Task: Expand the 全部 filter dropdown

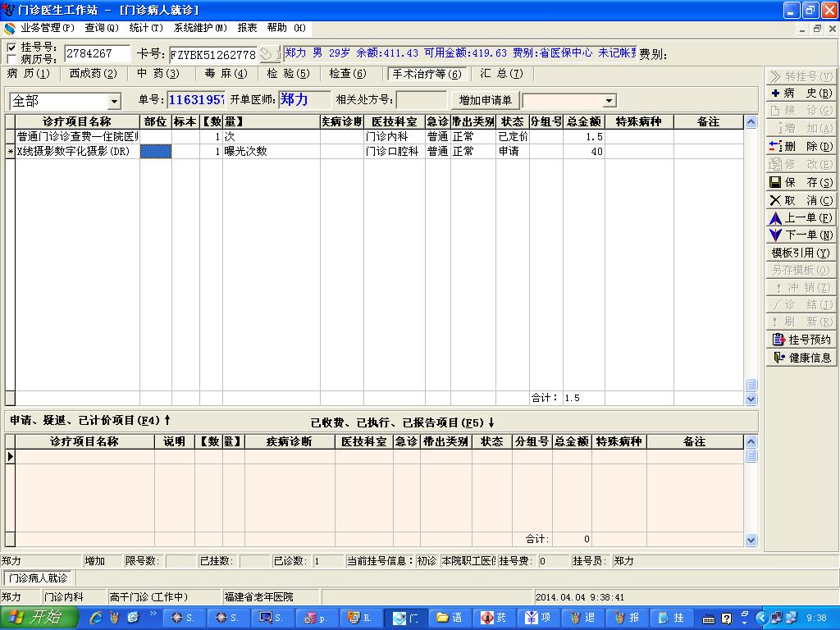Action: coord(114,101)
